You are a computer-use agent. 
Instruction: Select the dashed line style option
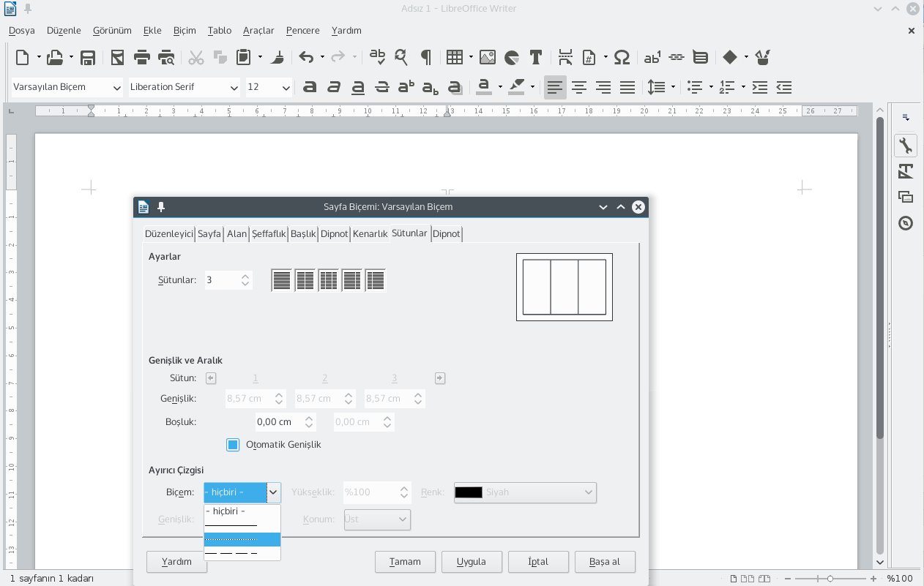pos(242,553)
